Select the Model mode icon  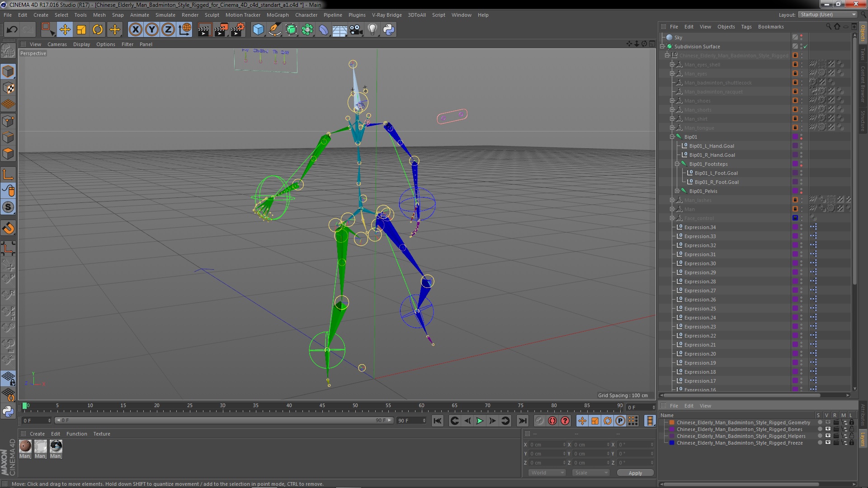click(x=8, y=71)
